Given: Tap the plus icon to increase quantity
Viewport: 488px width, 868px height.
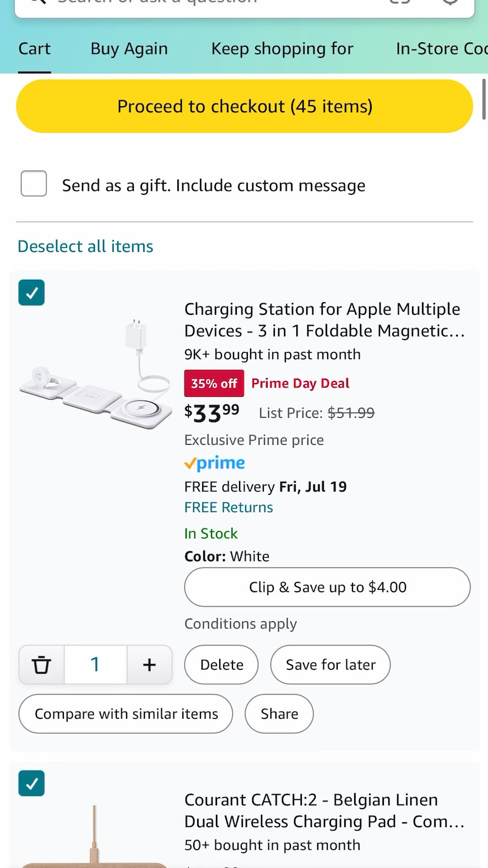Looking at the screenshot, I should click(149, 664).
